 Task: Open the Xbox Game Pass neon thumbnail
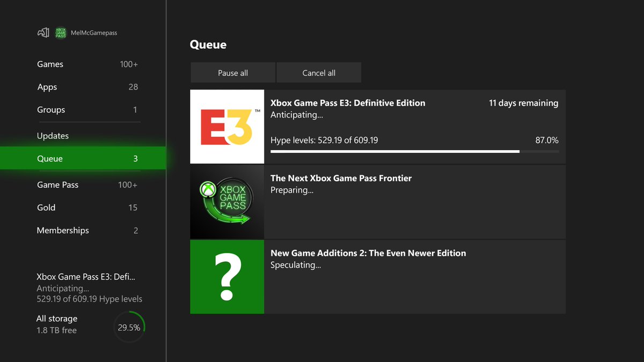pos(227,202)
